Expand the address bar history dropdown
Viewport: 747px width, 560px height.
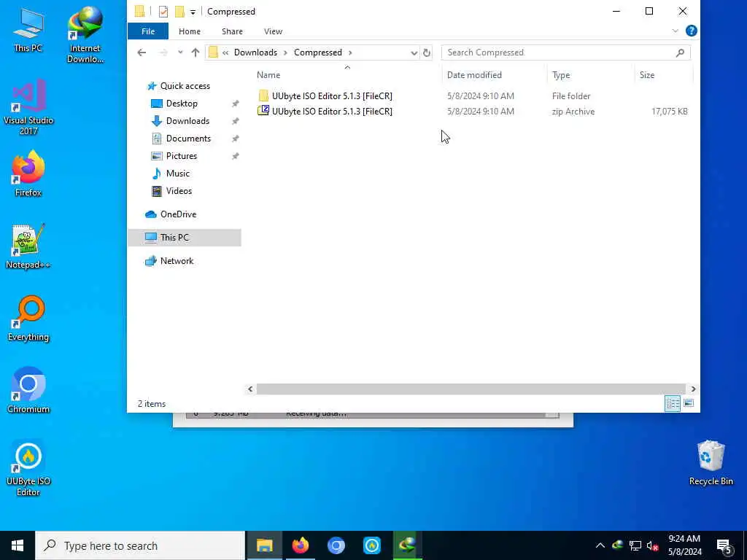click(x=414, y=52)
